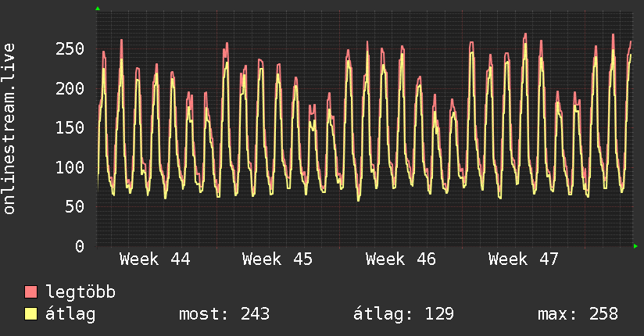
Task: Click the pink legtöbb legend swatch
Action: point(30,291)
